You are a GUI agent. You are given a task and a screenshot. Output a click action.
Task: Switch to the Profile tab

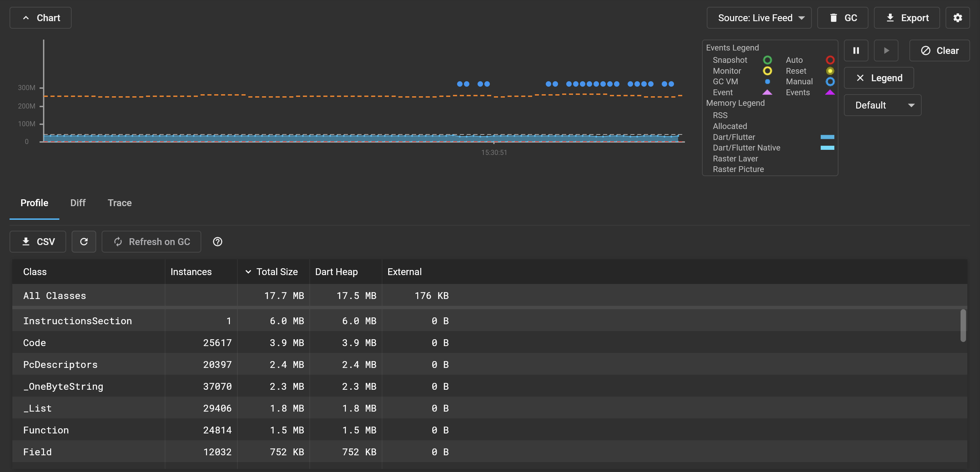pyautogui.click(x=34, y=203)
